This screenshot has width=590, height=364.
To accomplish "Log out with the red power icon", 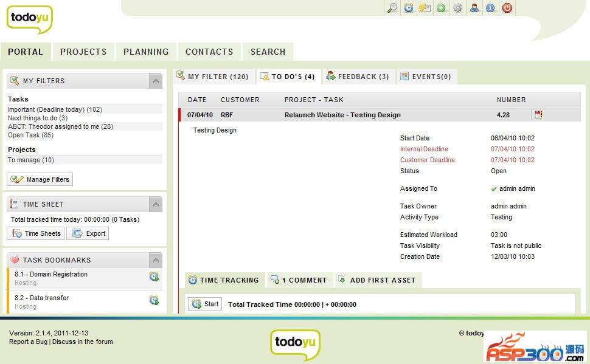I will [507, 8].
